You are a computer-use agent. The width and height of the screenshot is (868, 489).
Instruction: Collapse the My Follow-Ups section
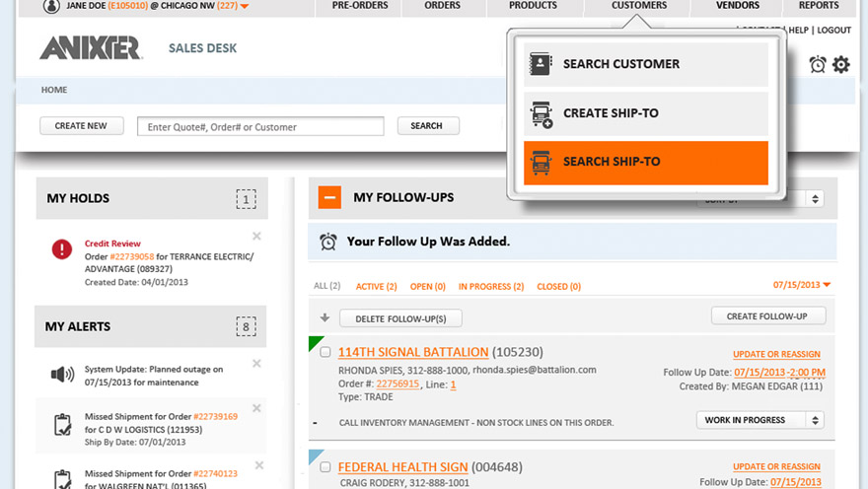point(329,197)
